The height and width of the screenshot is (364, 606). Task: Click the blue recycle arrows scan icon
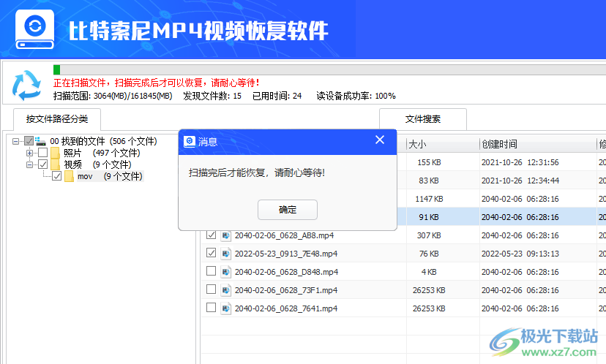tap(26, 86)
